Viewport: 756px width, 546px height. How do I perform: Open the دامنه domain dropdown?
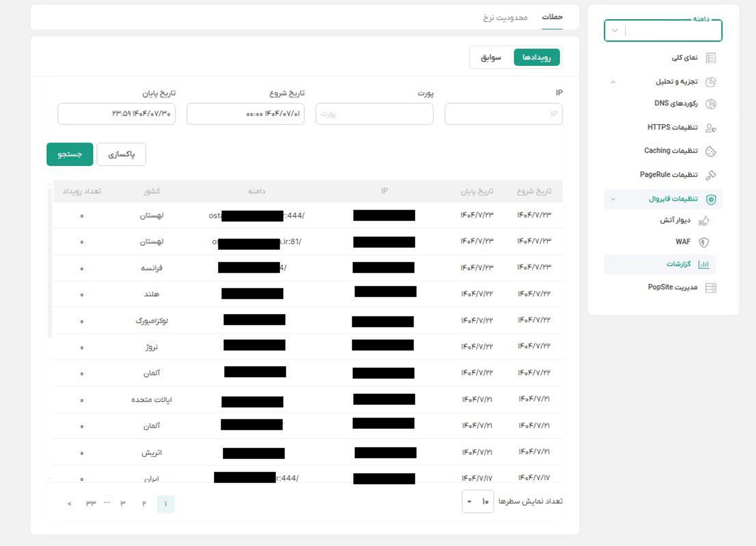(x=615, y=31)
